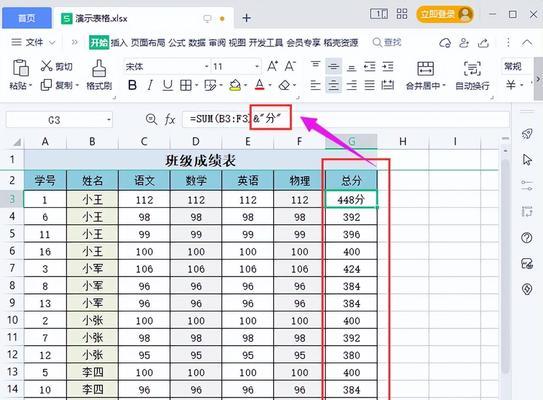
Task: Click the formula bar zoom magnifier icon
Action: click(151, 119)
